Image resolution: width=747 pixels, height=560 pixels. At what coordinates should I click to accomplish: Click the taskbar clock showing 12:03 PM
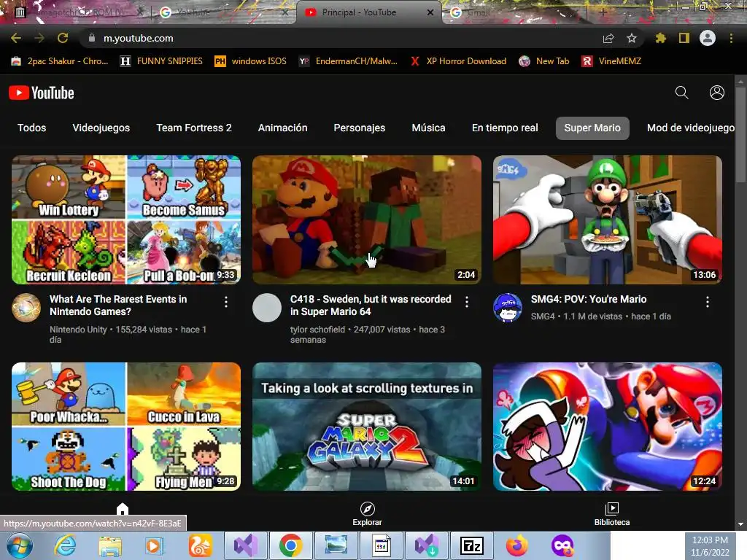(710, 545)
